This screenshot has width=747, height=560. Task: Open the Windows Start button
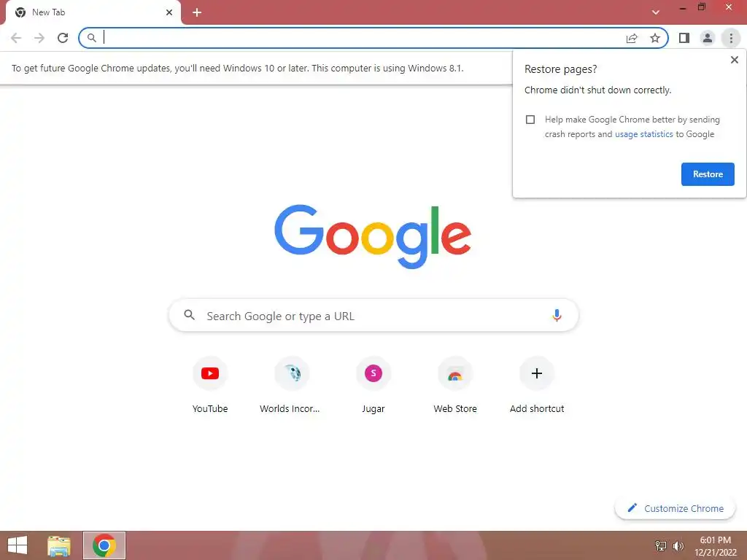point(18,545)
